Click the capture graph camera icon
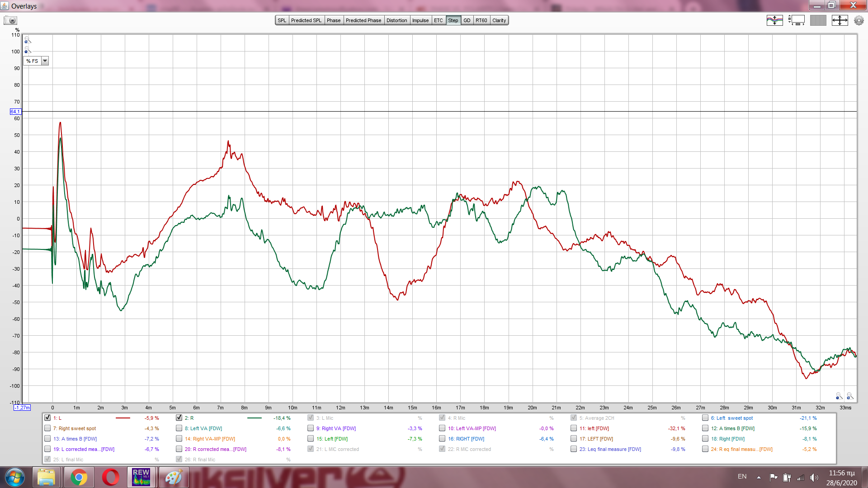This screenshot has height=488, width=868. [10, 20]
